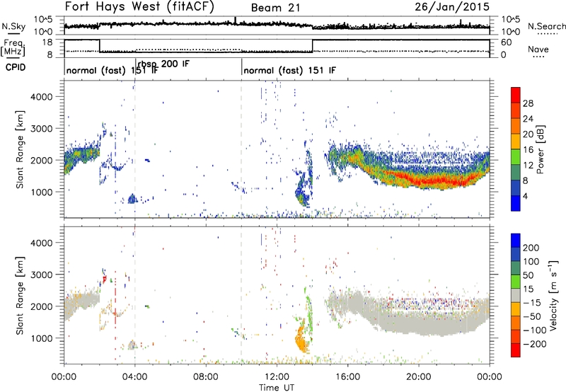Image resolution: width=566 pixels, height=392 pixels.
Task: Click the 'Power [dB]' color bar title
Action: coord(540,149)
